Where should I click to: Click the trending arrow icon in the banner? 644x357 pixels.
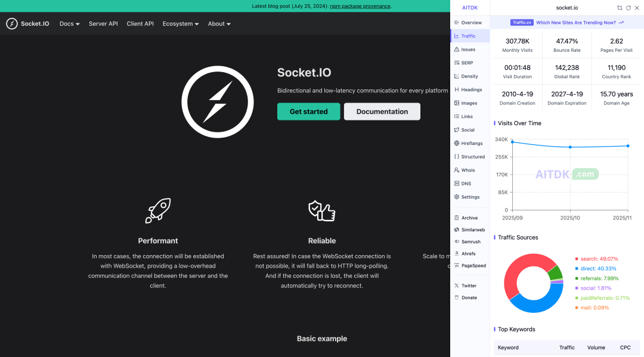621,23
